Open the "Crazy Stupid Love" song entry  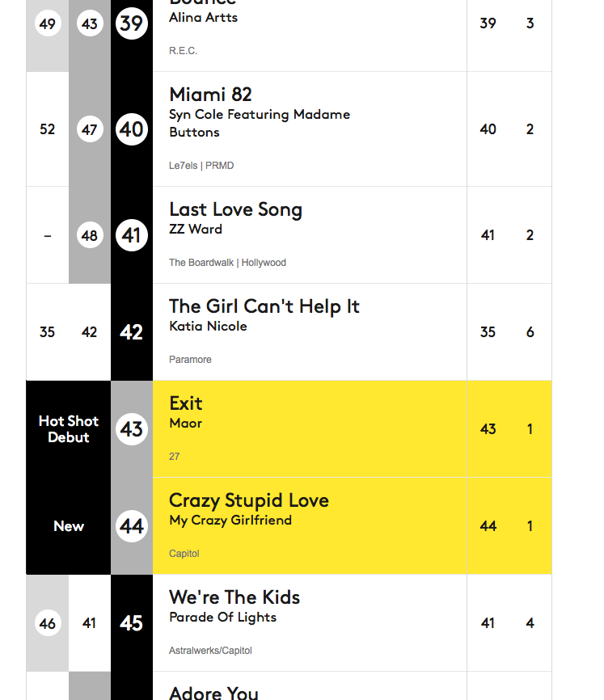click(248, 500)
